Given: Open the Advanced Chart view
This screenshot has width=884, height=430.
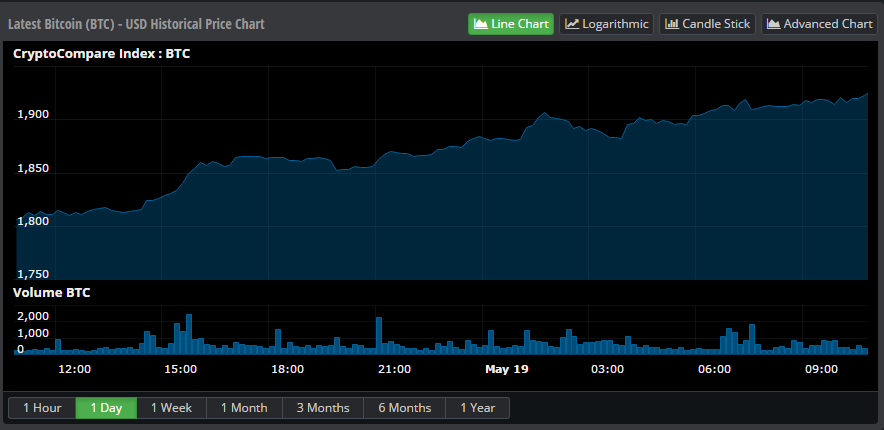Looking at the screenshot, I should (x=819, y=24).
